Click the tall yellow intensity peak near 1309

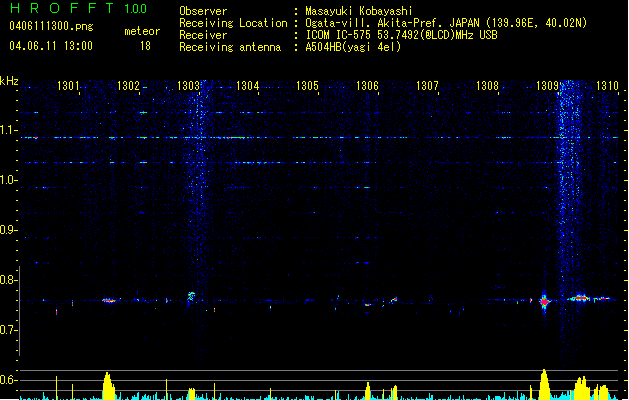tap(544, 384)
